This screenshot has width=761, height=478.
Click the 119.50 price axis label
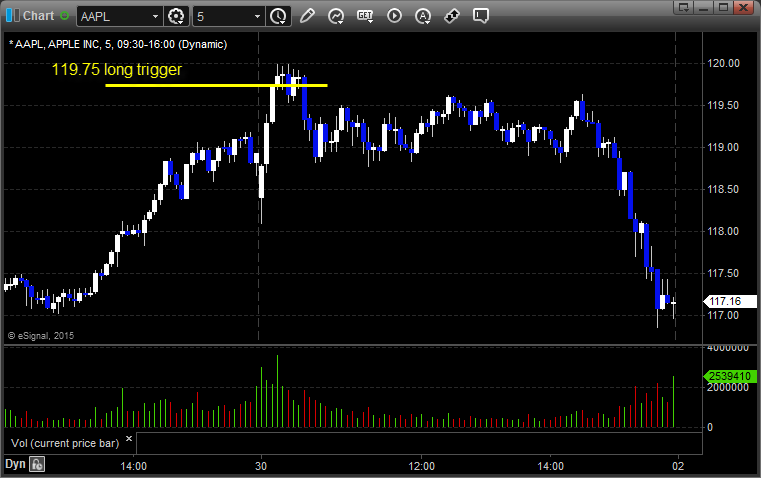click(x=723, y=105)
